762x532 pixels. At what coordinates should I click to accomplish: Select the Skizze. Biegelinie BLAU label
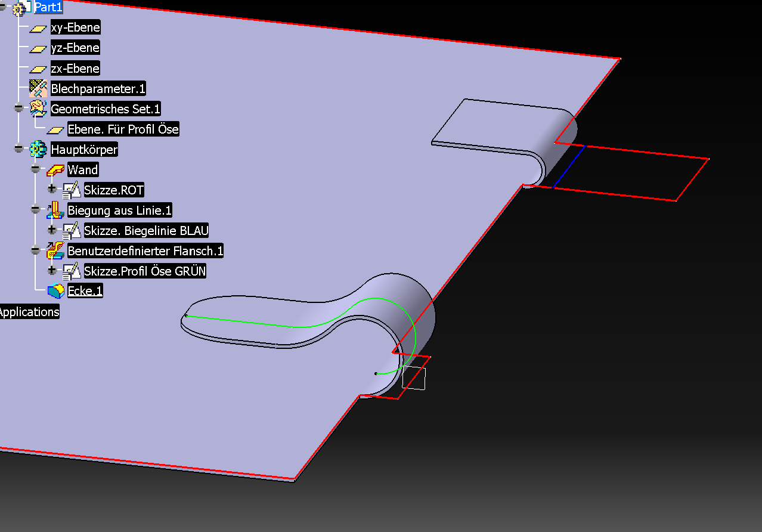146,231
